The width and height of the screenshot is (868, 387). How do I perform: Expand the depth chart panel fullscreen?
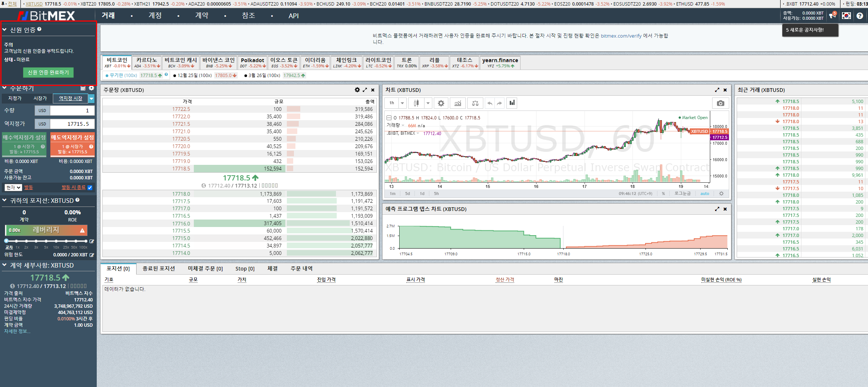coord(717,209)
